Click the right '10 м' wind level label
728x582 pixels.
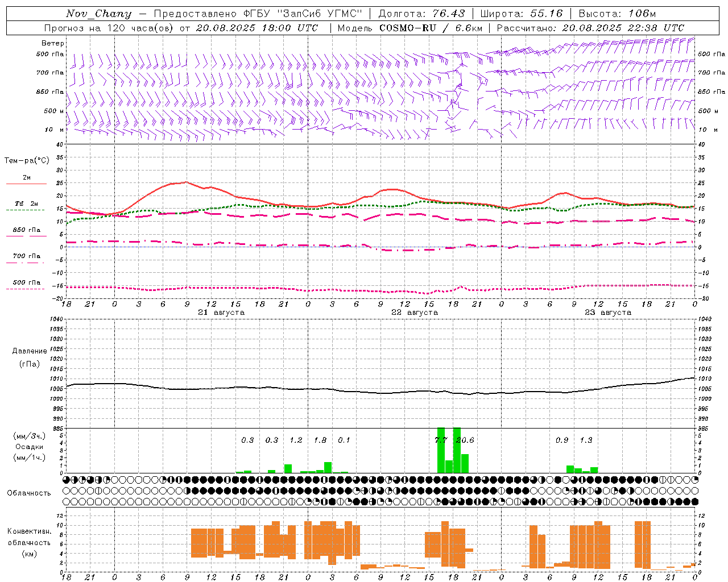pos(708,130)
